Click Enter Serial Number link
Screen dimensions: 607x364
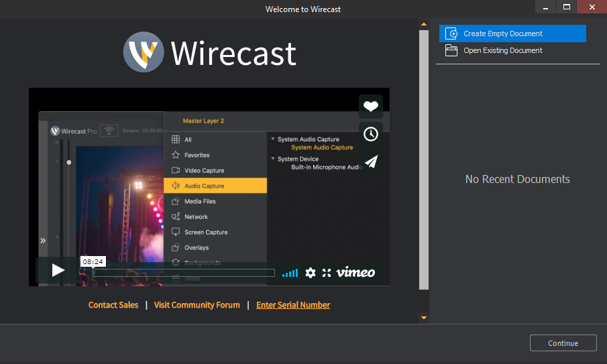[293, 305]
